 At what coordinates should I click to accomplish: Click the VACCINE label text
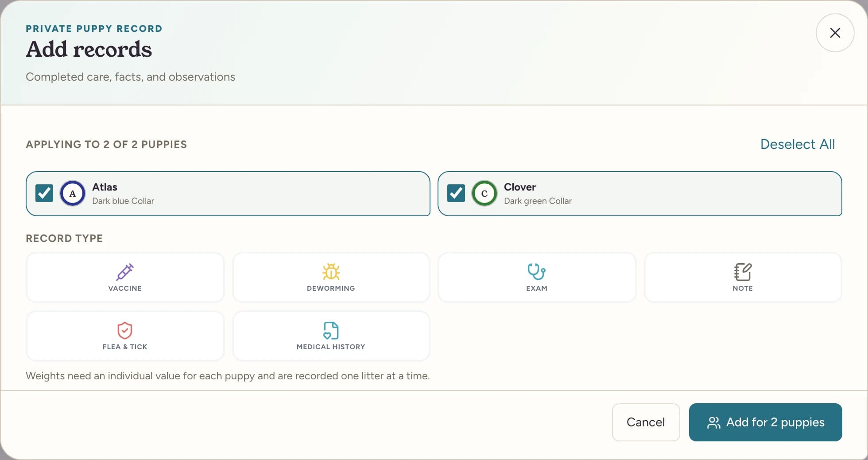[x=125, y=288]
